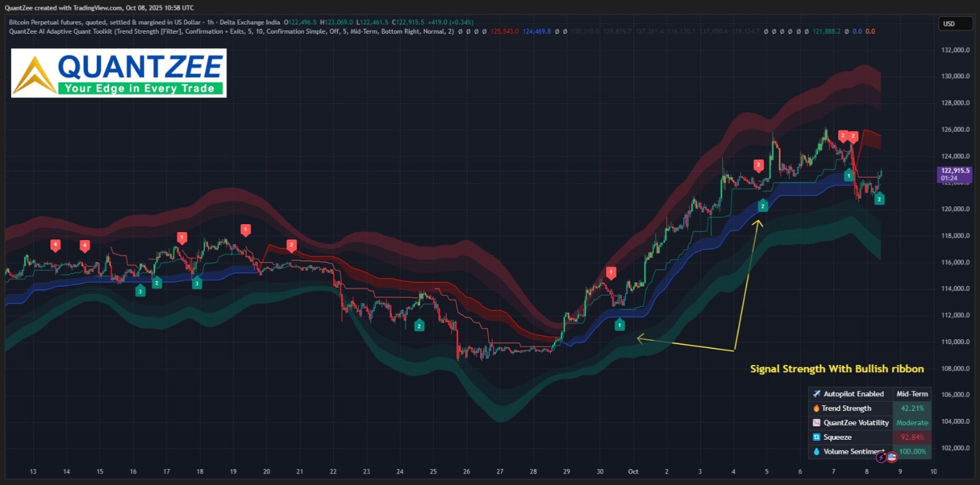The image size is (980, 485).
Task: Click the 42.21% Trend Strength value
Action: coord(912,408)
